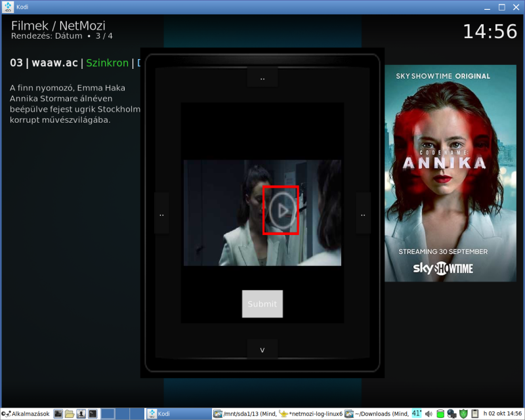Viewport: 525px width, 420px height.
Task: Close the Kodi window
Action: coord(516,7)
